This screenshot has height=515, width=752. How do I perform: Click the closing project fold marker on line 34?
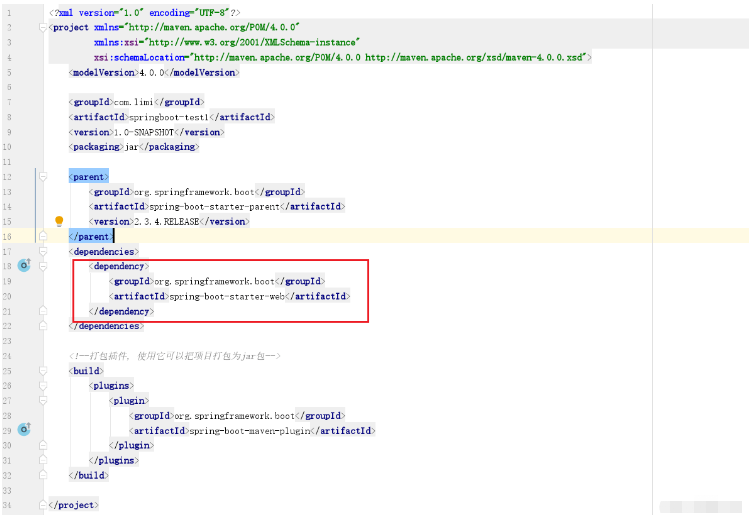[x=43, y=504]
